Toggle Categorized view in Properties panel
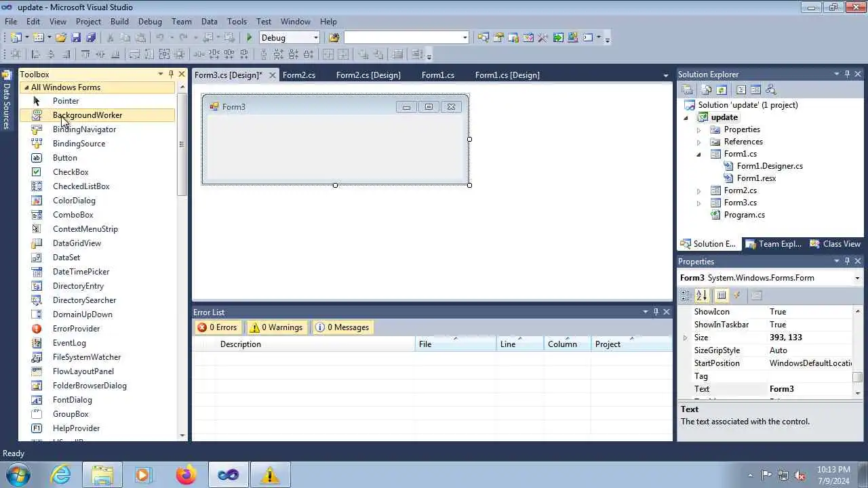The height and width of the screenshot is (488, 868). 686,296
